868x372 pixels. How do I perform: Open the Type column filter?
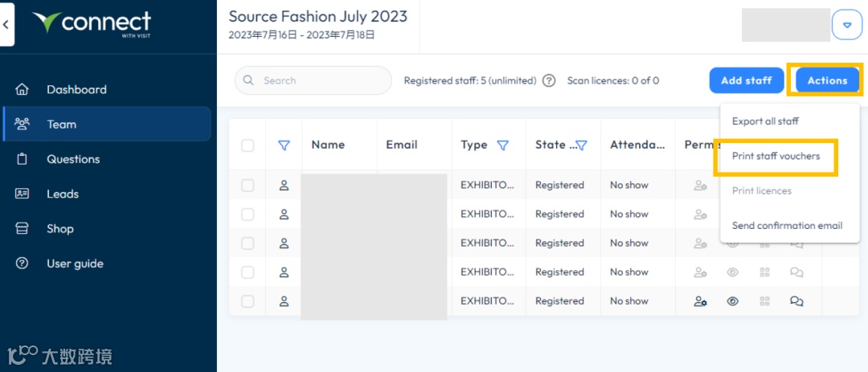(503, 145)
